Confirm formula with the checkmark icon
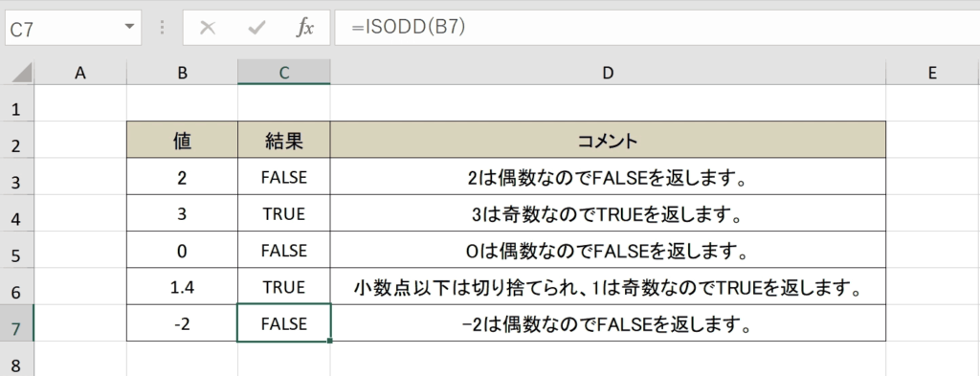 point(256,28)
